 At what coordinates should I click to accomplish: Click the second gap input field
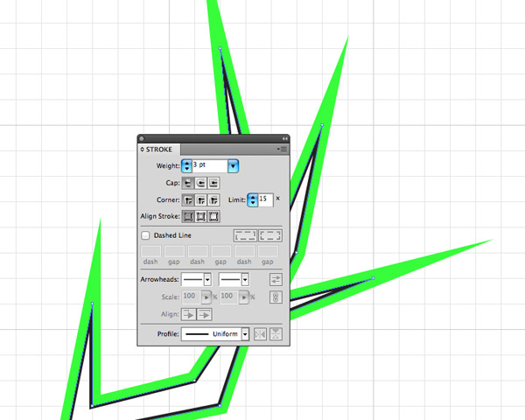click(x=221, y=251)
